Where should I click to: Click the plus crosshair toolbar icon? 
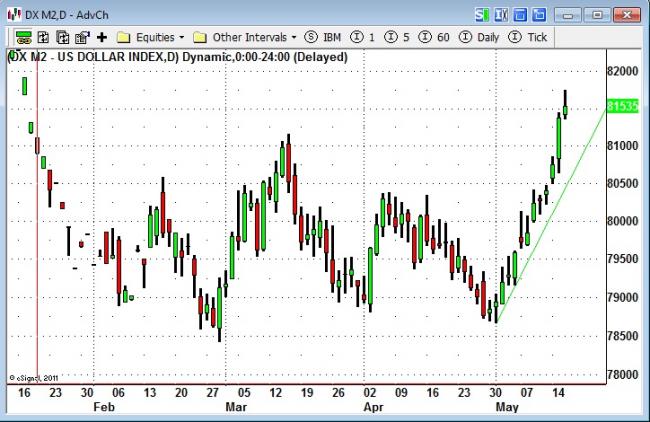tap(102, 37)
